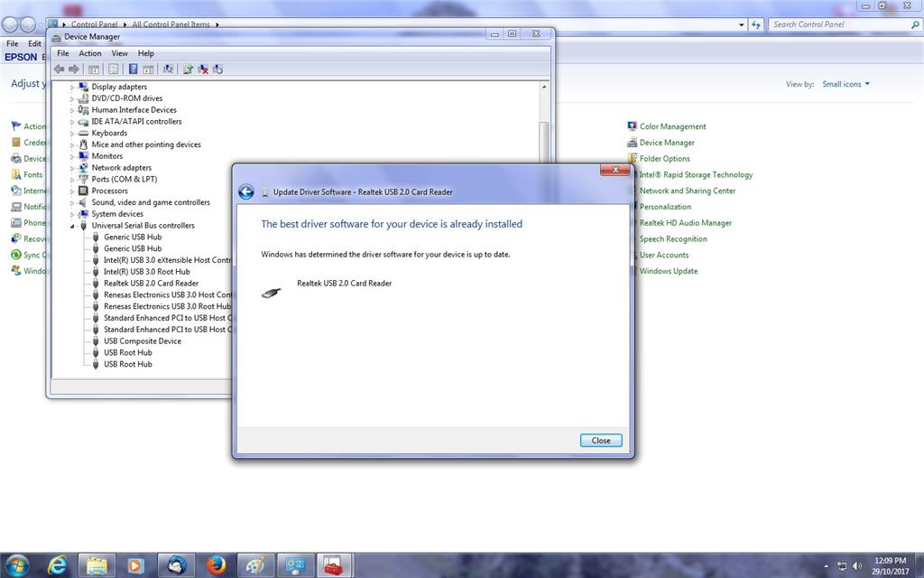Screen dimensions: 924x578
Task: Expand Human Interface Devices node
Action: [72, 110]
